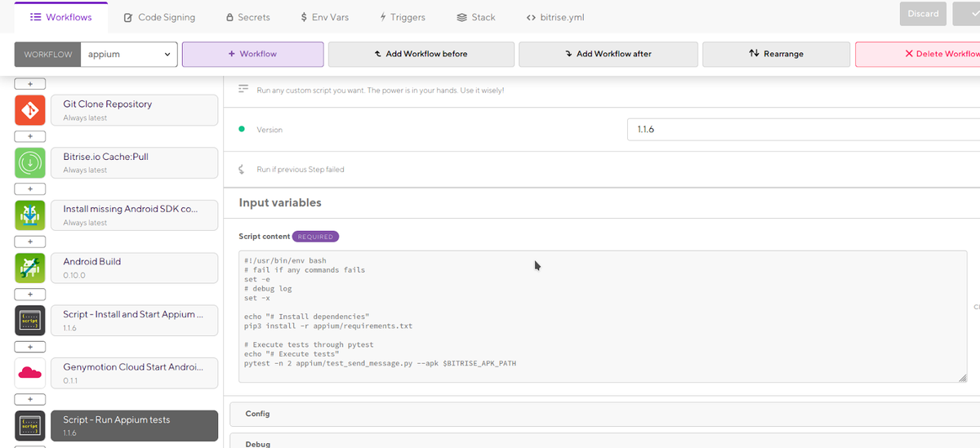Click the Android Build step icon
The width and height of the screenshot is (980, 448).
point(29,268)
